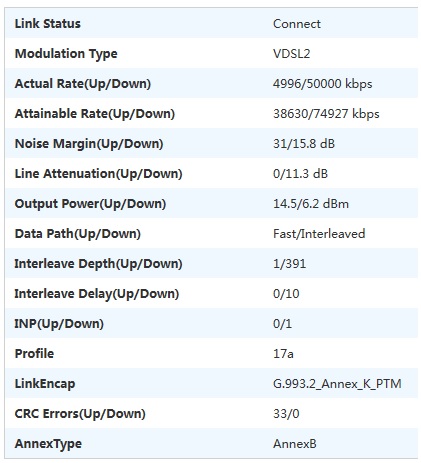Select the 14.5/6.2 dBm output power value

click(311, 204)
